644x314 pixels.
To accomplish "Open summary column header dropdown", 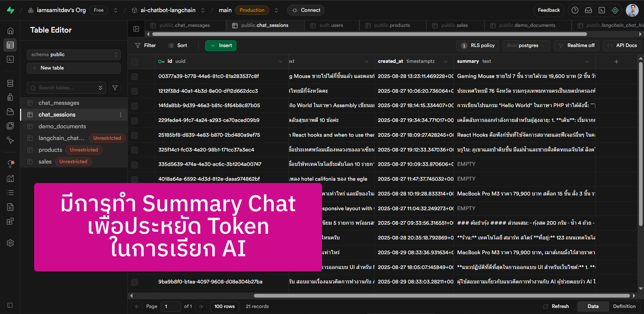I will [587, 61].
